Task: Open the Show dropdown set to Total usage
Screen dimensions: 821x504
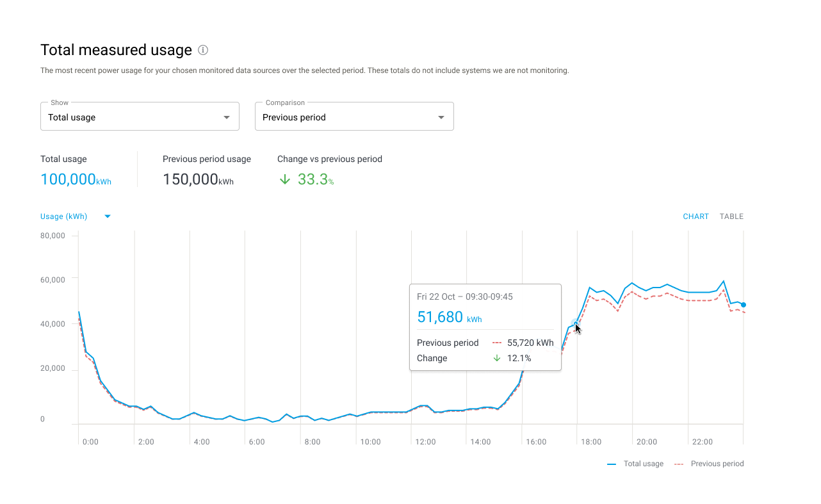Action: (140, 117)
